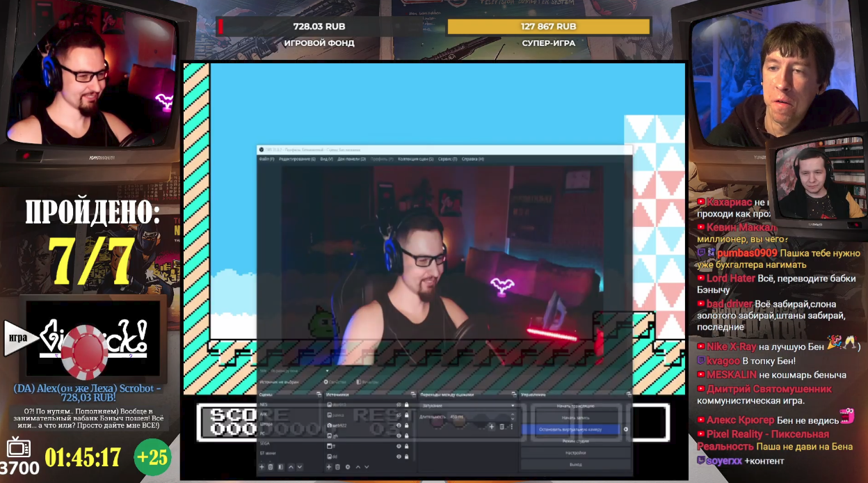The image size is (868, 483).
Task: Move selected scene up with the arrow
Action: (291, 467)
